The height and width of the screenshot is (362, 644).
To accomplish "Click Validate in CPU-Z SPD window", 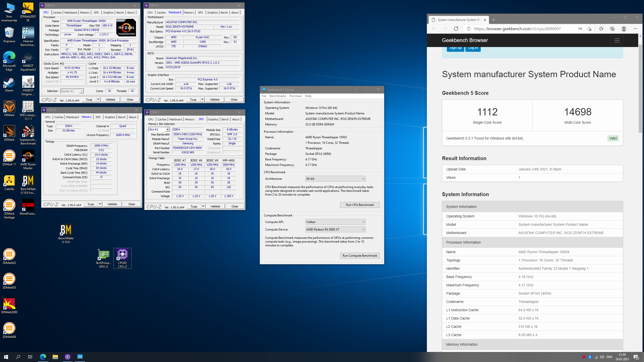I will pyautogui.click(x=215, y=206).
